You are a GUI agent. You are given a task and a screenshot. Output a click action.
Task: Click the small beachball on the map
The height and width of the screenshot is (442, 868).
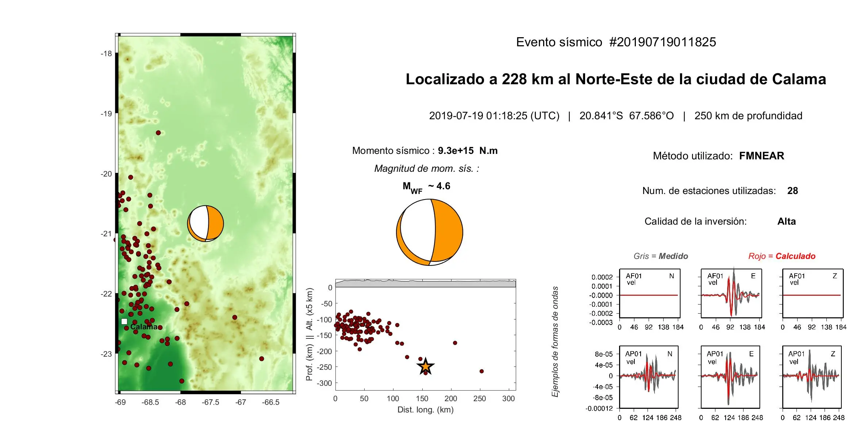point(206,224)
